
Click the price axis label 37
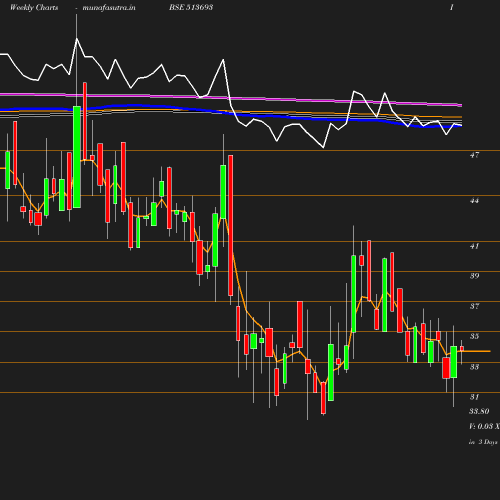(474, 306)
